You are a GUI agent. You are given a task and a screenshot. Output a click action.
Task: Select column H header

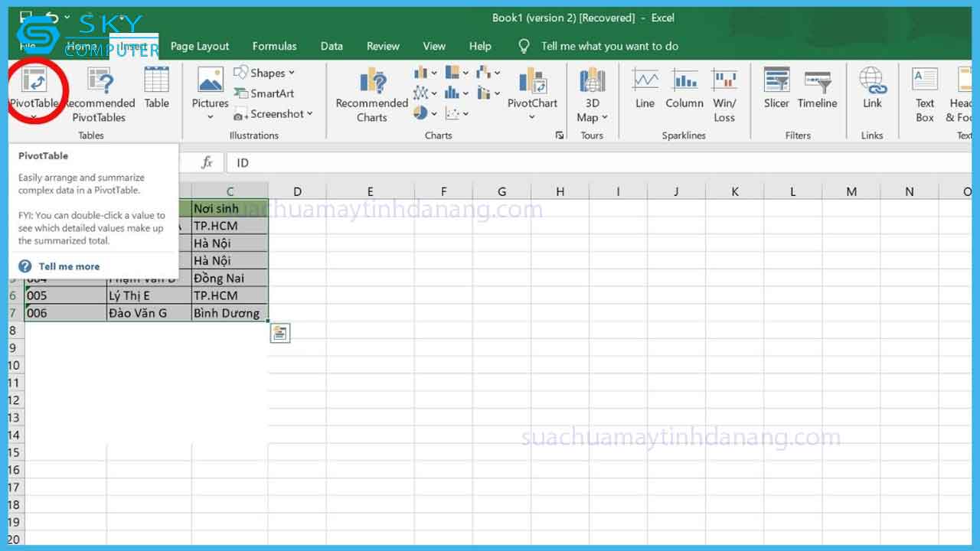tap(560, 191)
